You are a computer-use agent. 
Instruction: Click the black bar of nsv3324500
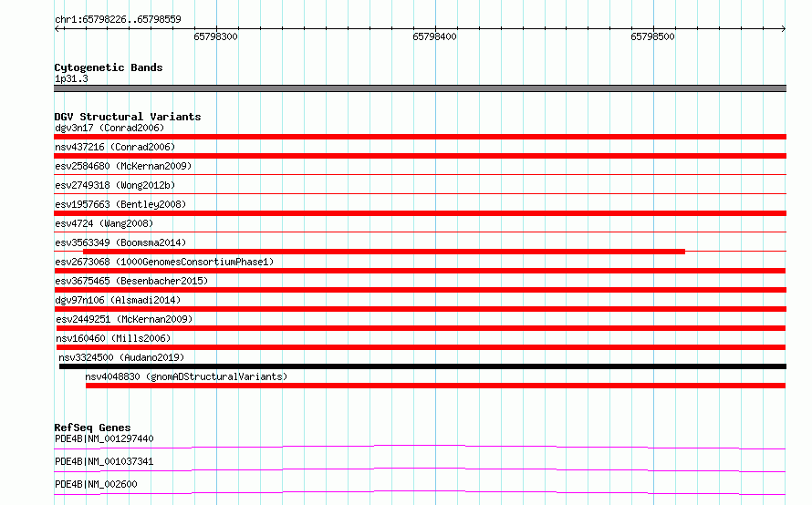pyautogui.click(x=422, y=366)
